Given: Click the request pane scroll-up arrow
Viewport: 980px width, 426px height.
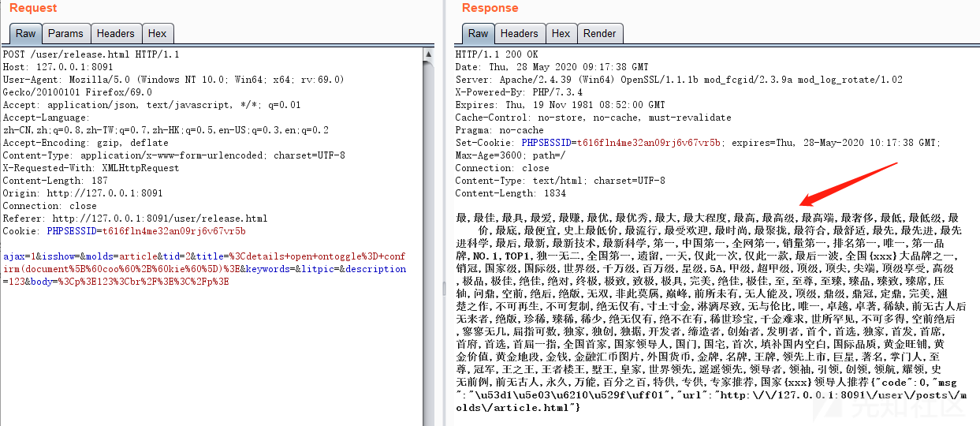Looking at the screenshot, I should point(428,54).
